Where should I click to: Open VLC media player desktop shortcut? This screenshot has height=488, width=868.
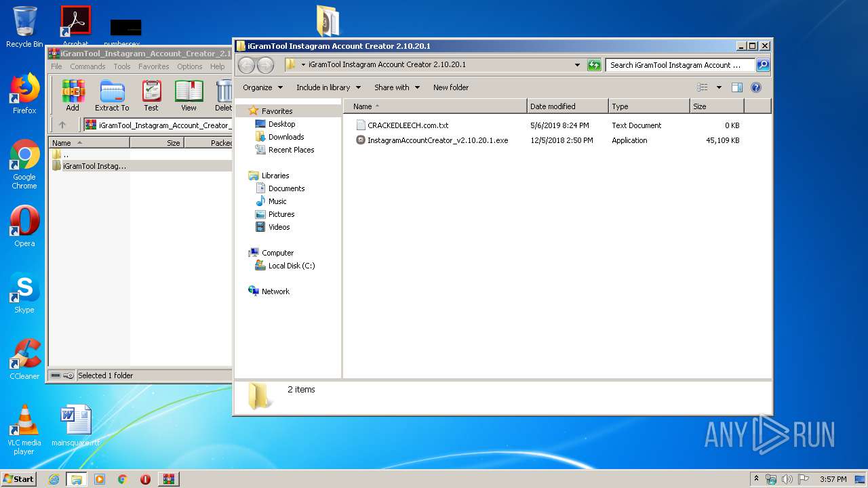pyautogui.click(x=24, y=430)
